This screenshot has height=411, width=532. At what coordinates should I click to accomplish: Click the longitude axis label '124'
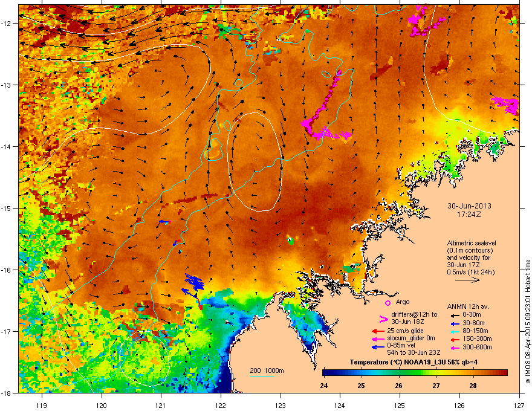pos(340,405)
